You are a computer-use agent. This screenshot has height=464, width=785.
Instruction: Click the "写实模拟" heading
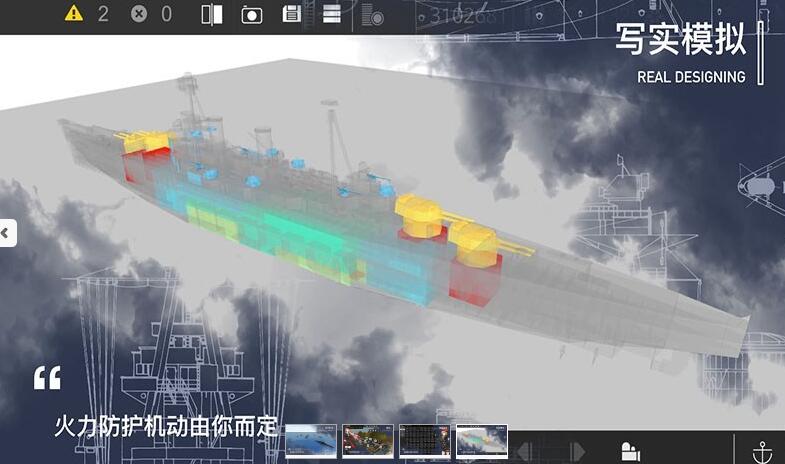(681, 39)
